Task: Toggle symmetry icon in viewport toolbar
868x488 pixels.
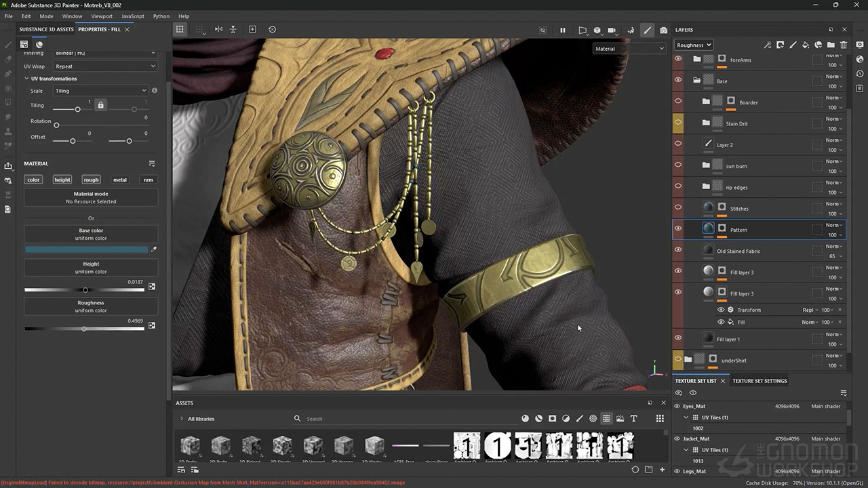Action: point(218,29)
